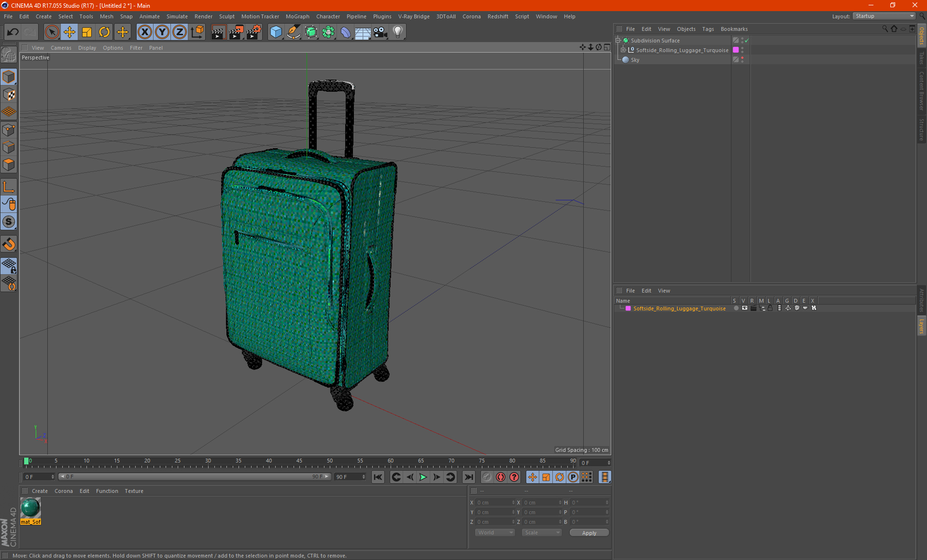Play the animation forward
Viewport: 927px width, 560px height.
[423, 477]
